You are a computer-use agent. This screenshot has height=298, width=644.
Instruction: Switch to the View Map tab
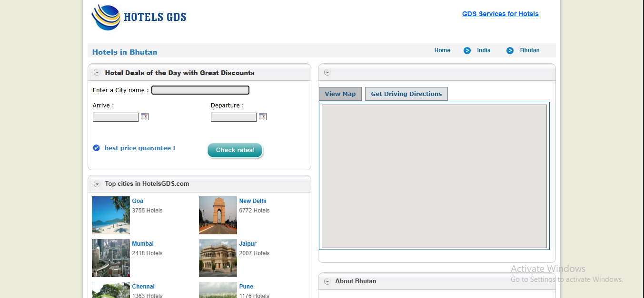point(340,94)
